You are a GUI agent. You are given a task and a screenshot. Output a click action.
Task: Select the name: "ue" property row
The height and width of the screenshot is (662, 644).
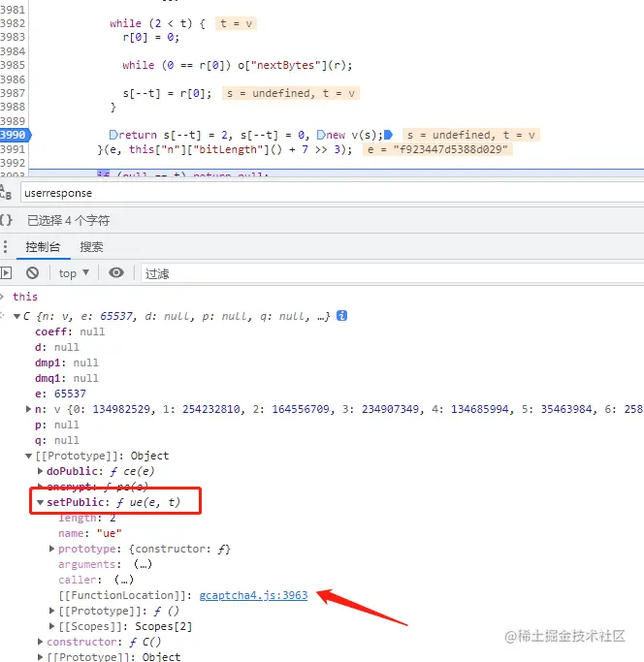(90, 533)
